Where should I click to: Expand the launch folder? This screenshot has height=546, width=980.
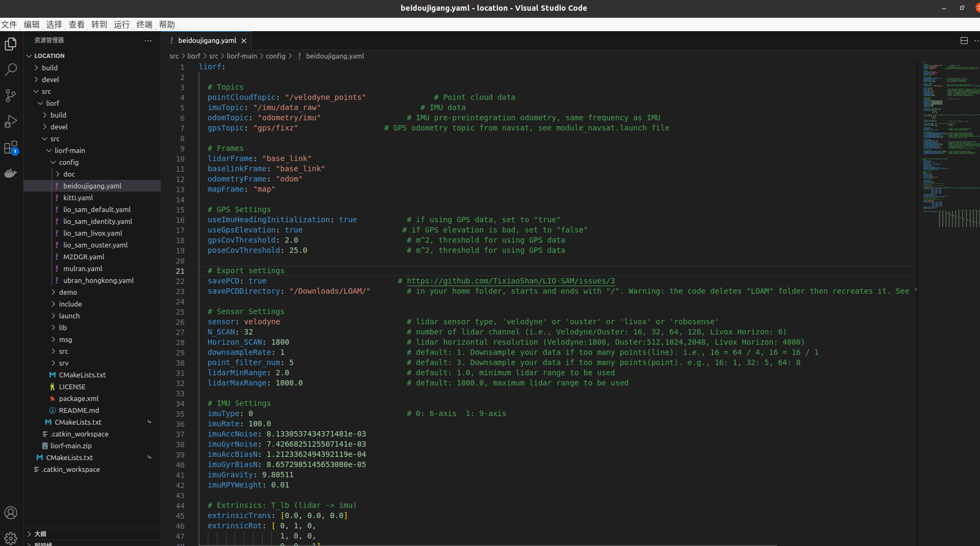click(69, 316)
